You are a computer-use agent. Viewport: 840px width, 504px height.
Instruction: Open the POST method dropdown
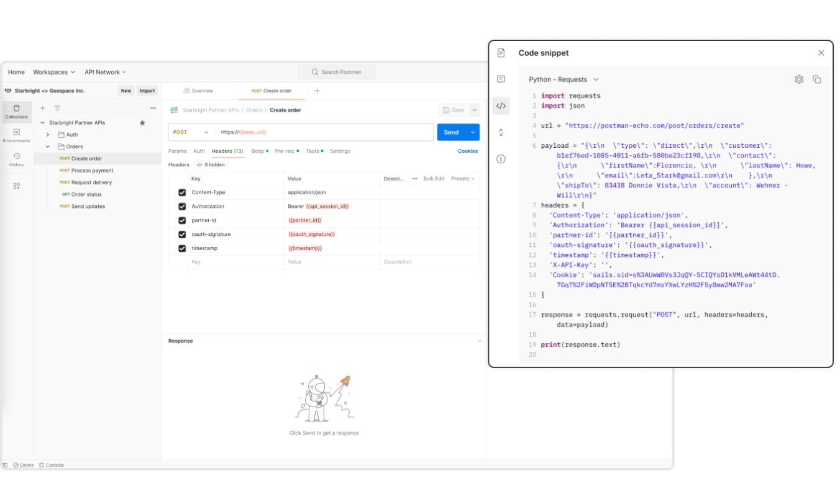tap(190, 132)
